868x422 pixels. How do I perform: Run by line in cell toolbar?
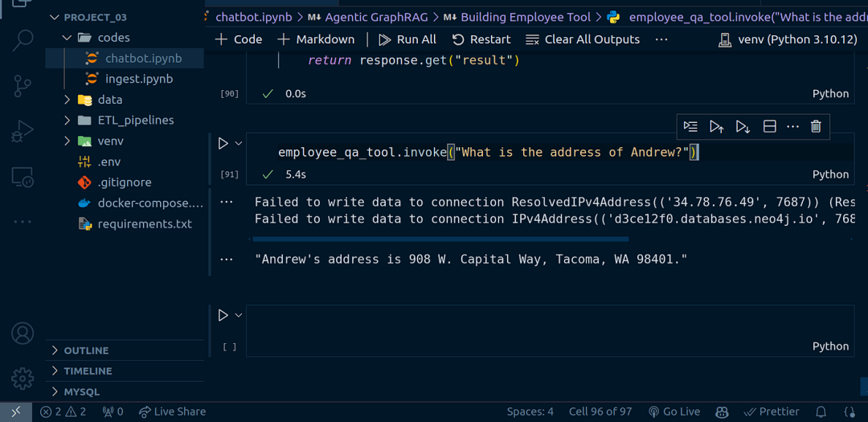(x=690, y=126)
